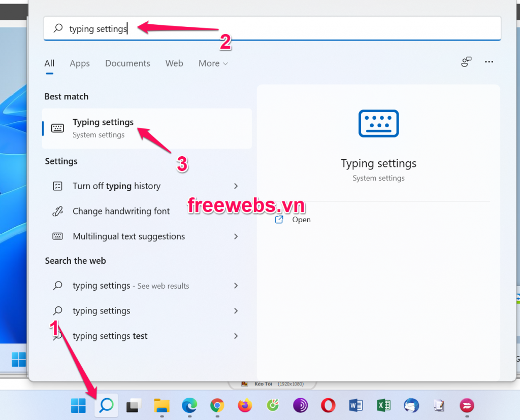Expand Multilingual text suggestions chevron

point(236,236)
